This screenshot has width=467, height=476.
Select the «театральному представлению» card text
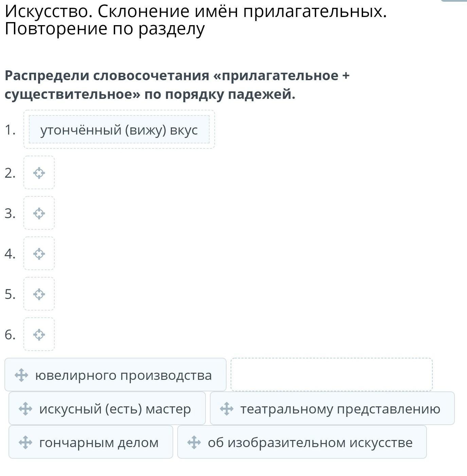click(340, 409)
